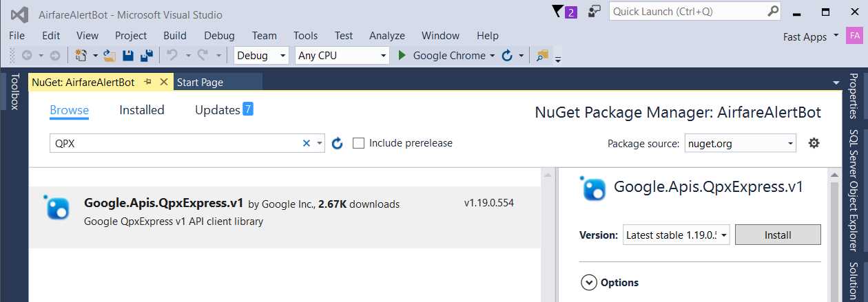Click the package icon in details pane

(x=593, y=188)
